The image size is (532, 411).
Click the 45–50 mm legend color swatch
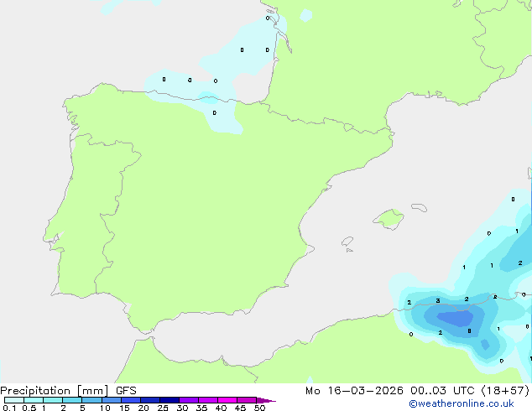[247, 400]
